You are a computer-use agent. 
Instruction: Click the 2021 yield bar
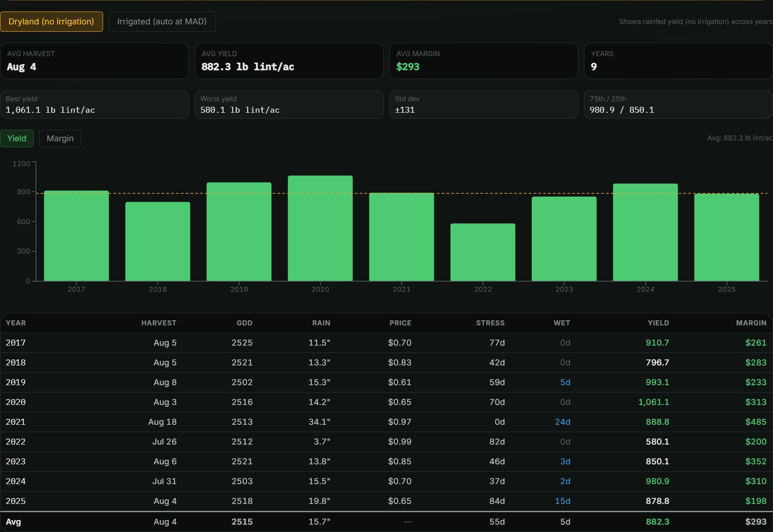tap(402, 237)
